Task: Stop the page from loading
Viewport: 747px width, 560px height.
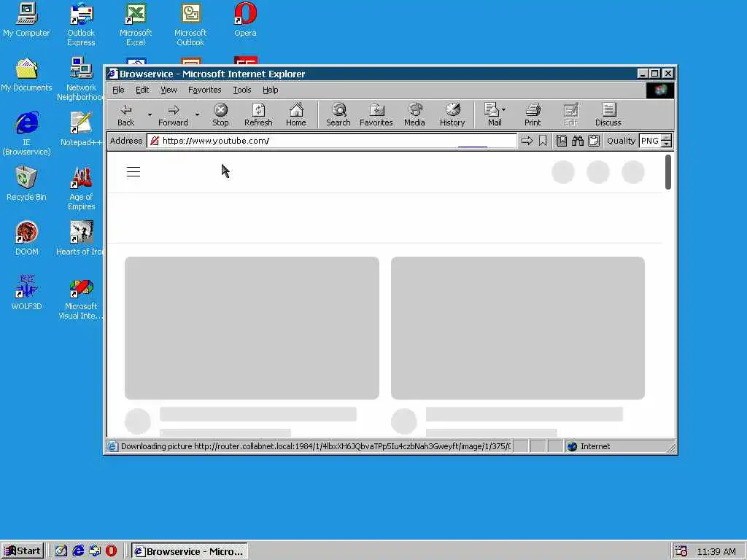Action: point(220,114)
